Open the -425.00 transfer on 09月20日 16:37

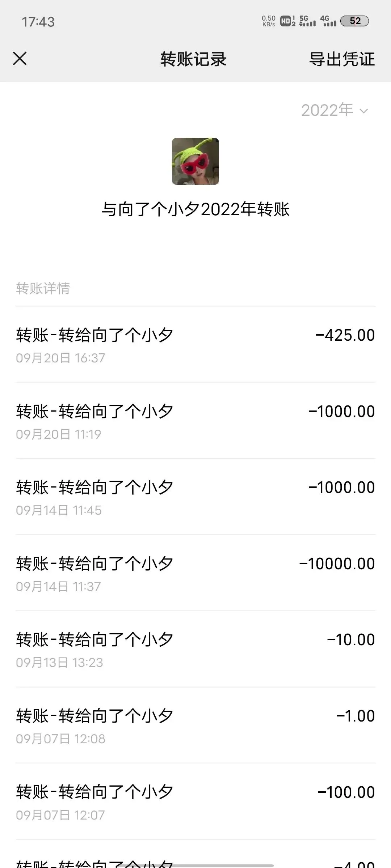(195, 344)
